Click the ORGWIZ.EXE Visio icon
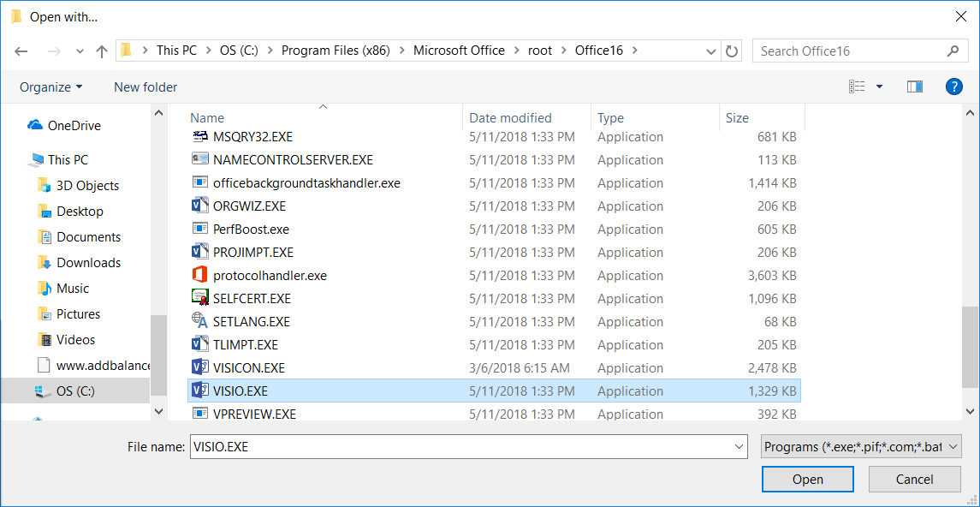This screenshot has width=980, height=507. tap(199, 206)
